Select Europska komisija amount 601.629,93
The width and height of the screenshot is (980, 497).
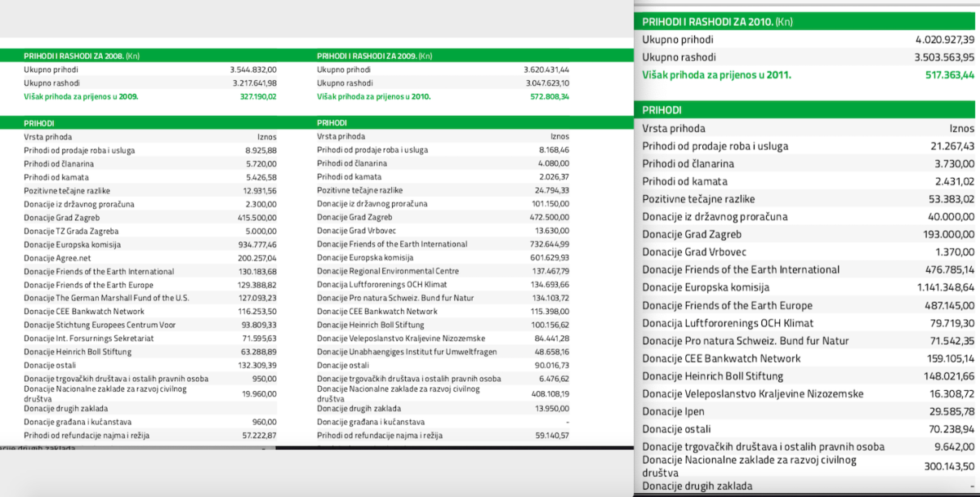tap(551, 258)
